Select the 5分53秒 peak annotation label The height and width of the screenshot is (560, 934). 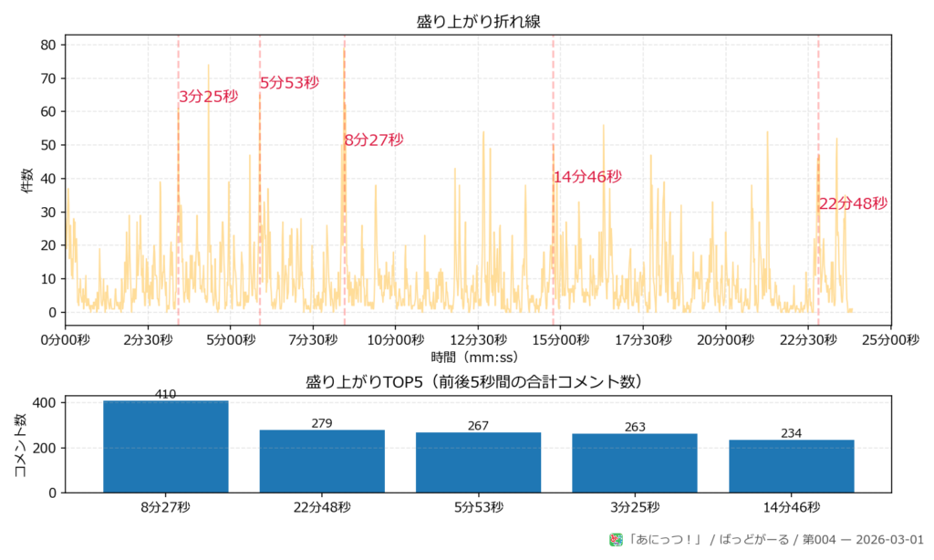pos(289,82)
